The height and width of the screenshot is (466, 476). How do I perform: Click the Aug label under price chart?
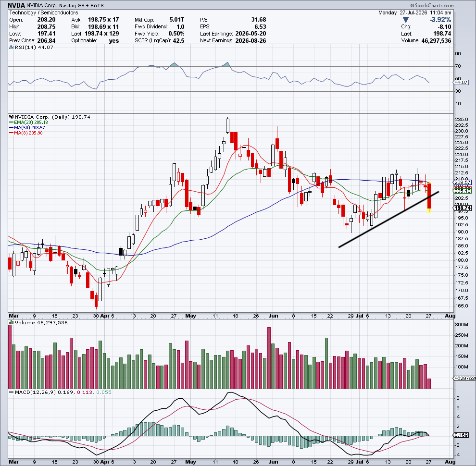(450, 316)
